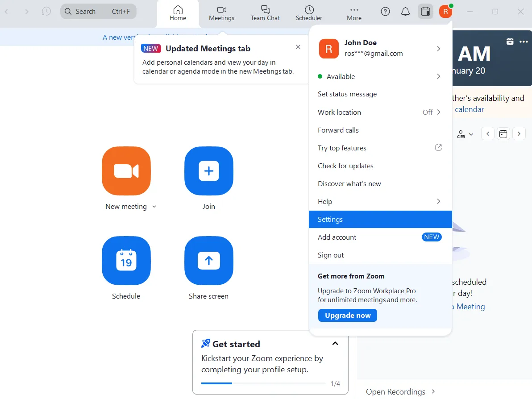Select Set status message
The image size is (532, 399).
coord(380,94)
